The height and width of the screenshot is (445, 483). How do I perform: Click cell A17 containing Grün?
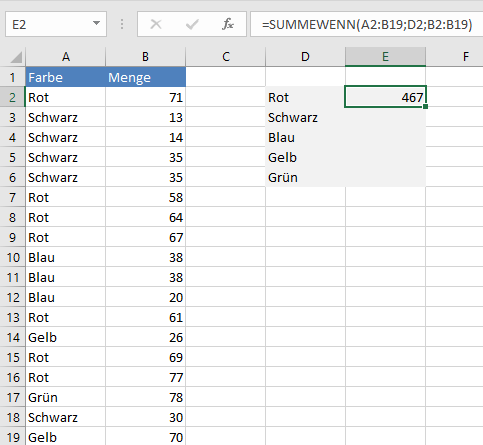click(x=66, y=397)
